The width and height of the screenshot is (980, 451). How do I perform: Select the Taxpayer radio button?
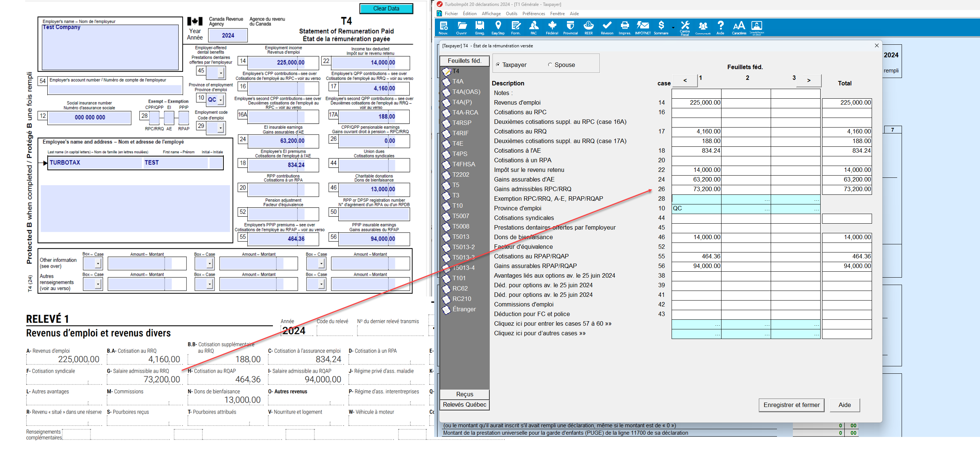tap(498, 65)
